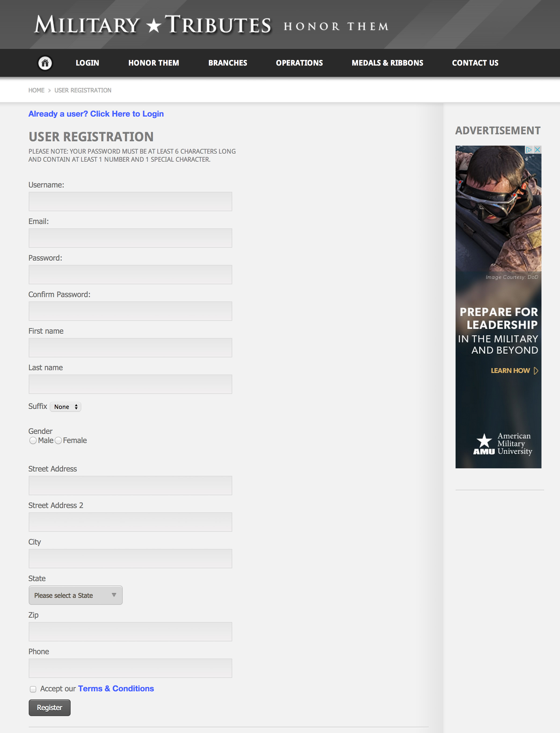
Task: Click the home icon in navigation bar
Action: 45,63
